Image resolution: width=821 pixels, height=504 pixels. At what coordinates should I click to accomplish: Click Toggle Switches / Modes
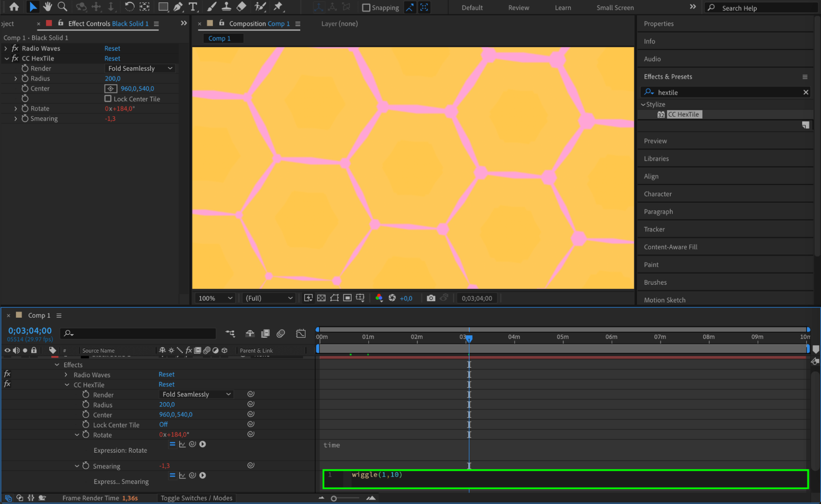click(196, 498)
